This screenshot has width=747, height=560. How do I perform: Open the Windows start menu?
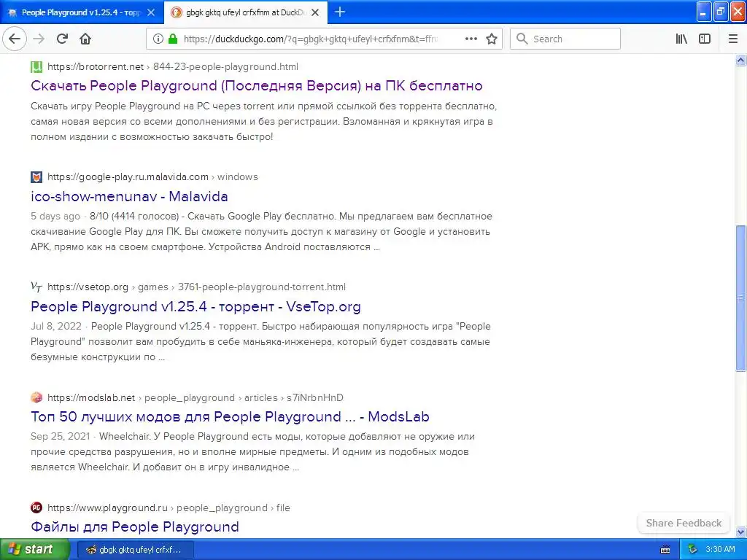coord(35,550)
